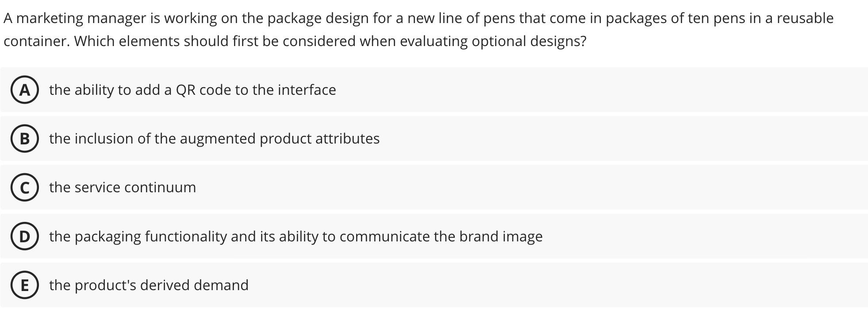Image resolution: width=868 pixels, height=326 pixels.
Task: Choose the QR code interface answer
Action: pyautogui.click(x=192, y=90)
